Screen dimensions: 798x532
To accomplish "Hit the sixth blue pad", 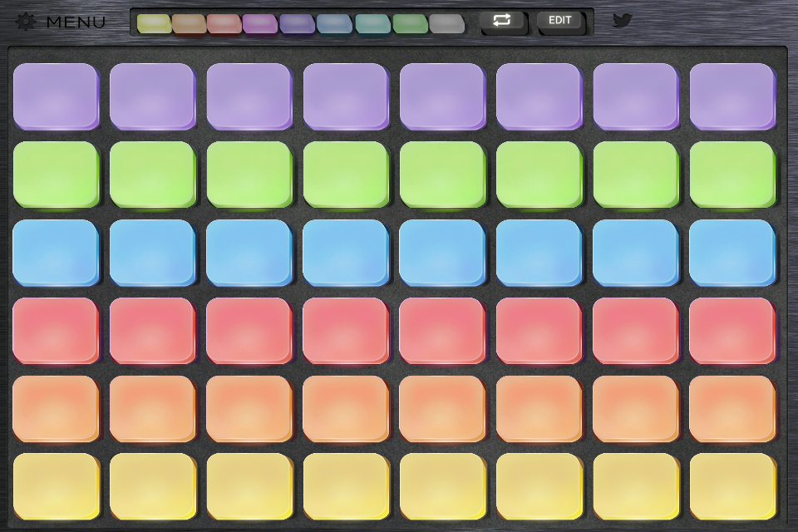I will (539, 253).
